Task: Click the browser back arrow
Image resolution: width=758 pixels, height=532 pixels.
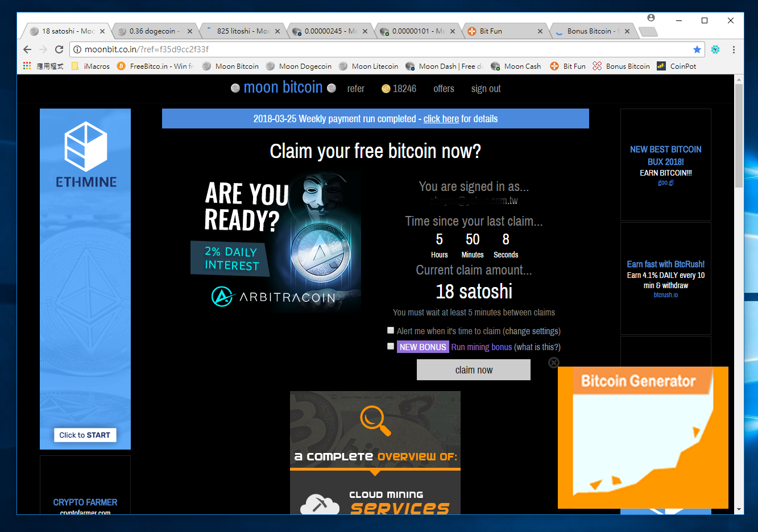Action: [x=27, y=49]
